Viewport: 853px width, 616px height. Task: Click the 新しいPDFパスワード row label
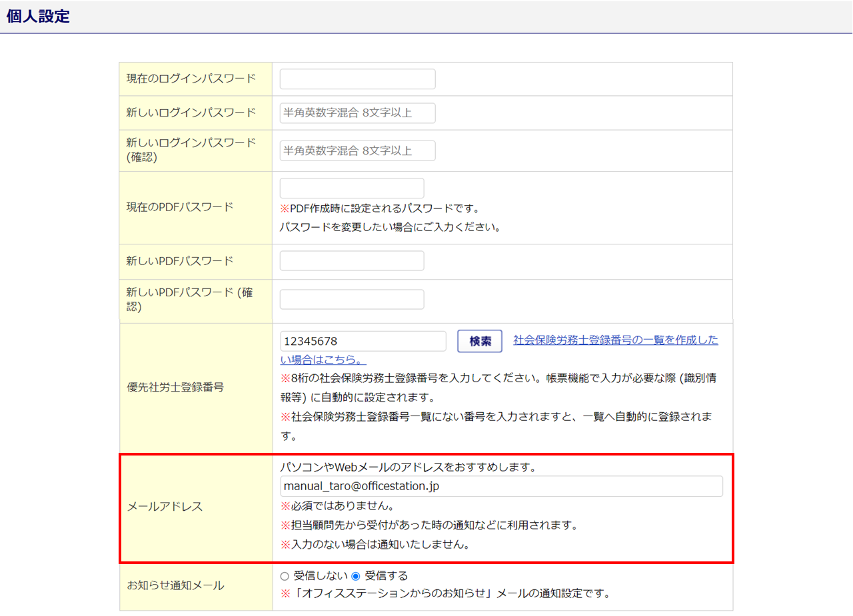(x=180, y=261)
